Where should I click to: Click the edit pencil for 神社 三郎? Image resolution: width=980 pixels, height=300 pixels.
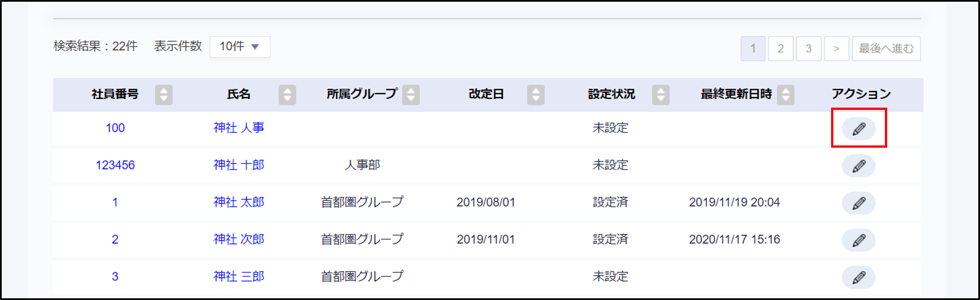[x=858, y=278]
